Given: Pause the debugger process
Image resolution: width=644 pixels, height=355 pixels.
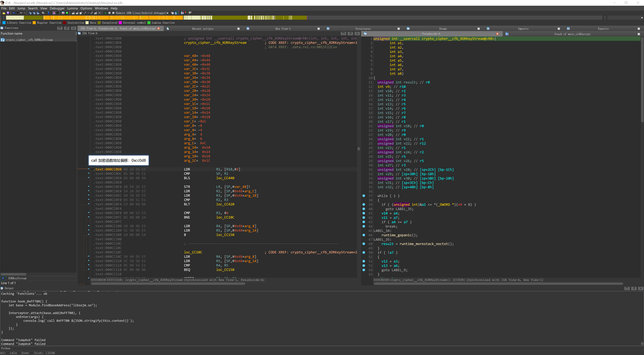Looking at the screenshot, I should tap(110, 13).
